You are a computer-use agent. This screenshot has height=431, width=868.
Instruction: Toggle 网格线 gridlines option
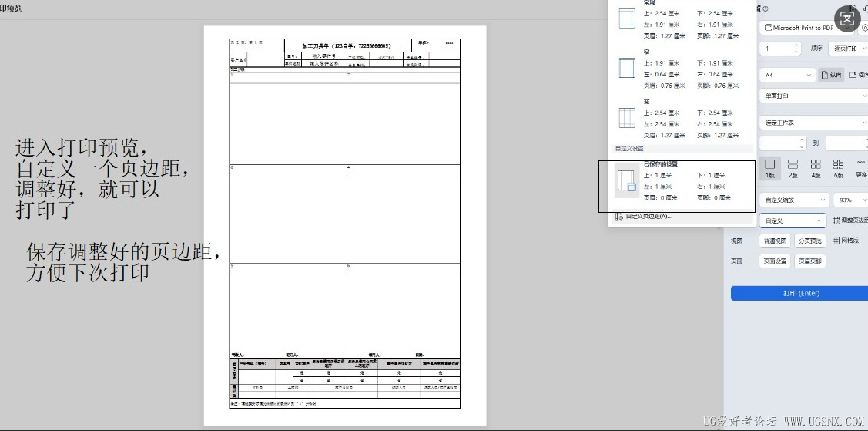point(846,241)
